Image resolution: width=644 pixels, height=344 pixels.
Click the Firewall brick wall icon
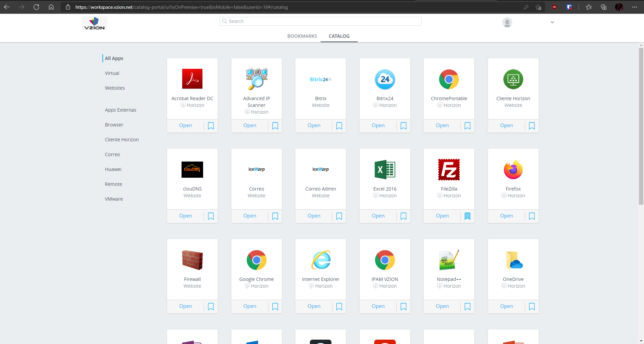(x=192, y=260)
